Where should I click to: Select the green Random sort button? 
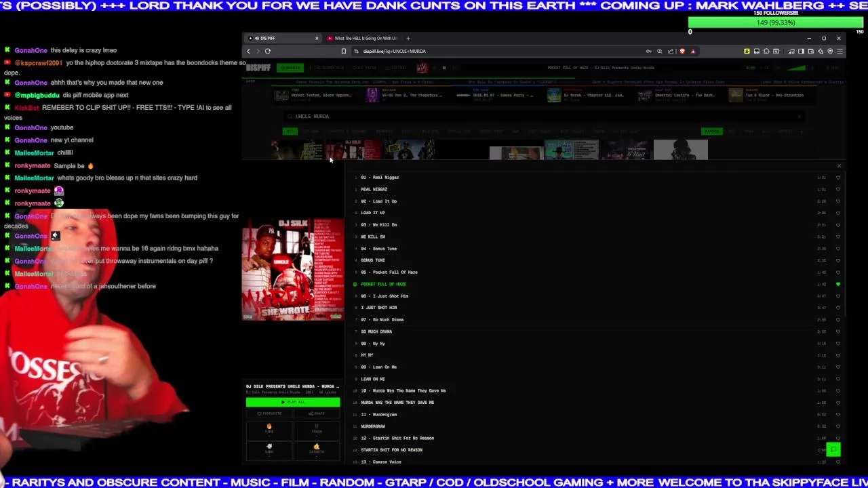712,131
